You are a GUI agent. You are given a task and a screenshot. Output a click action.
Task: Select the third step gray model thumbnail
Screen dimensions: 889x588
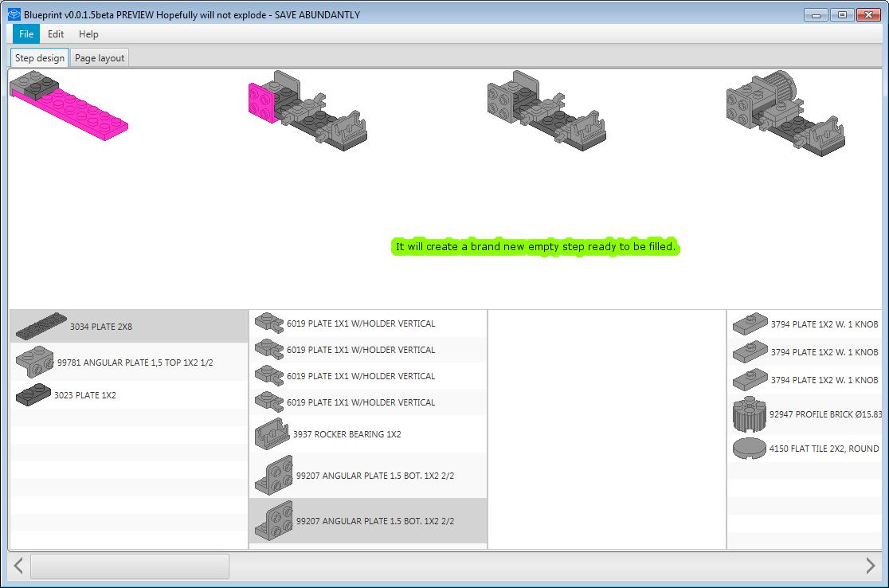tap(546, 111)
